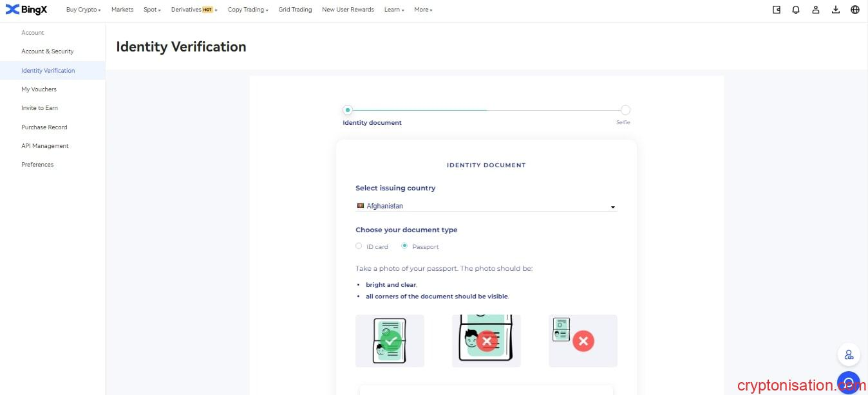
Task: Select the ID card radio option
Action: click(359, 246)
